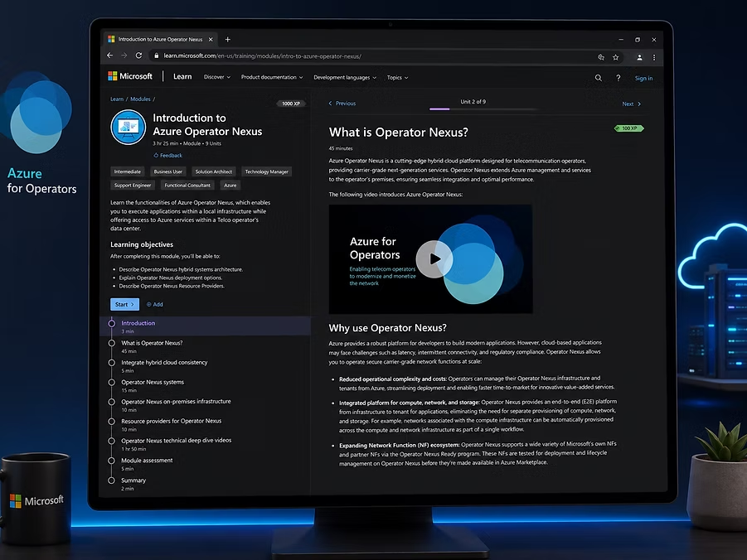
Task: Bookmark the page with the star icon
Action: tap(615, 57)
